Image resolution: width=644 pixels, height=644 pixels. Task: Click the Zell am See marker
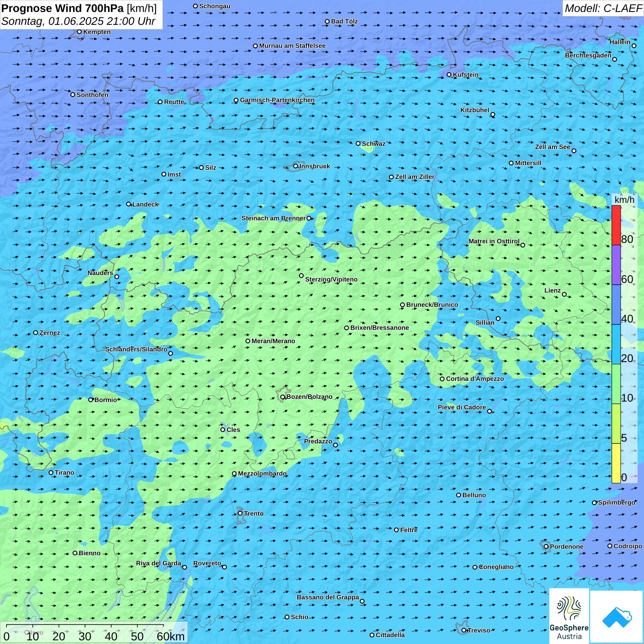tap(574, 150)
